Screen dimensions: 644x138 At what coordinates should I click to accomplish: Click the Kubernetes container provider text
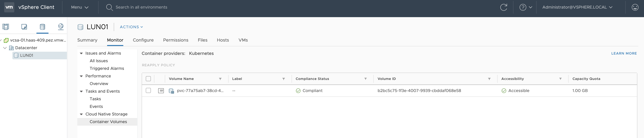[x=201, y=53]
